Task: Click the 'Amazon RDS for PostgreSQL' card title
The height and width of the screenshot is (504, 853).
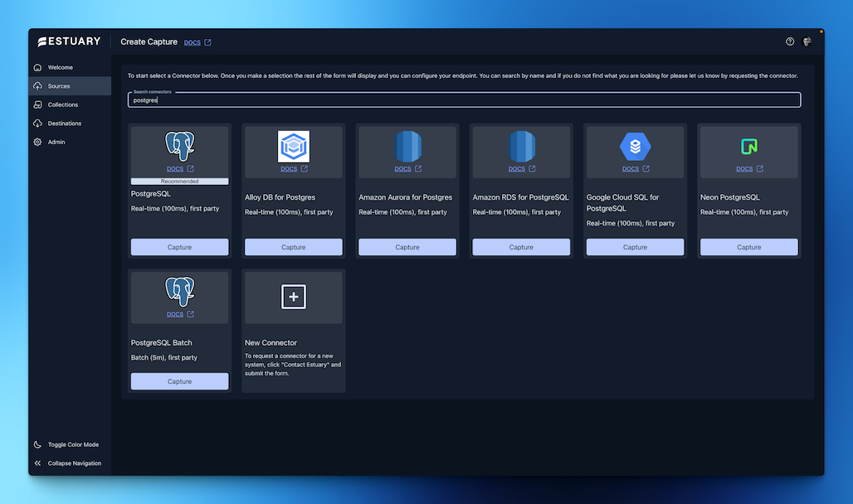Action: [x=520, y=197]
